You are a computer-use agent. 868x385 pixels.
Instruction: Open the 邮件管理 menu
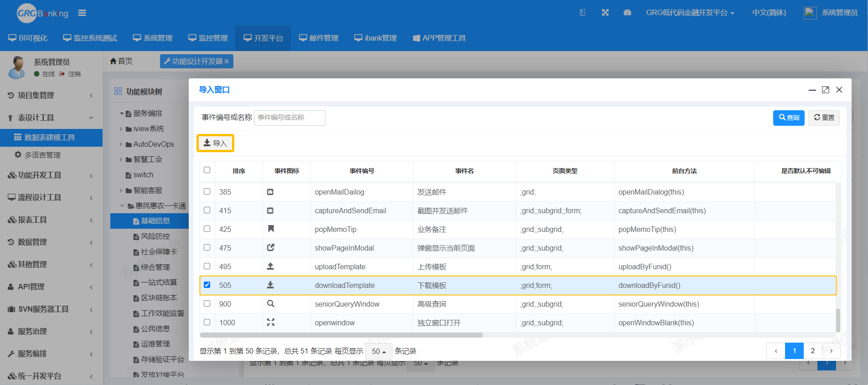(x=319, y=38)
